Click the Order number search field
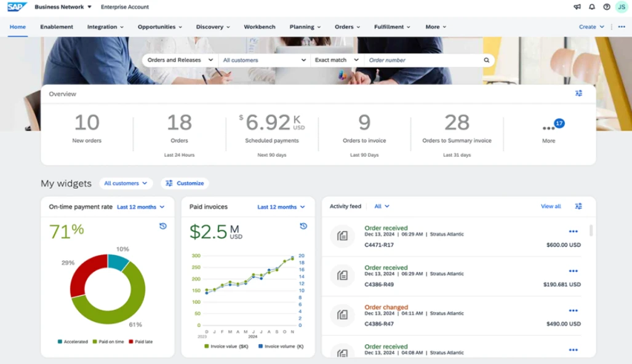Image resolution: width=632 pixels, height=364 pixels. [423, 60]
